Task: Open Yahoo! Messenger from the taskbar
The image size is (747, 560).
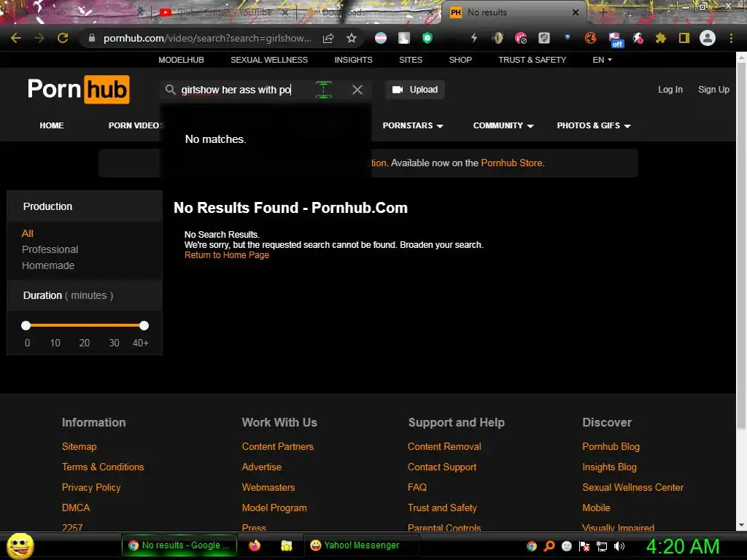Action: pyautogui.click(x=361, y=545)
